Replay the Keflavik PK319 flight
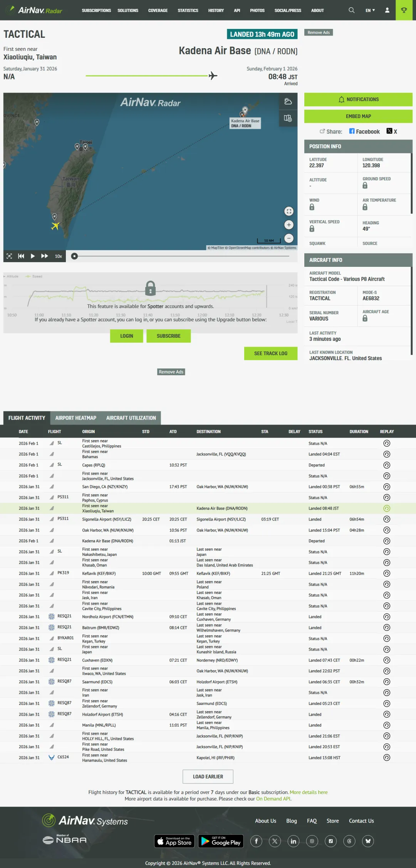416x868 pixels. (387, 573)
